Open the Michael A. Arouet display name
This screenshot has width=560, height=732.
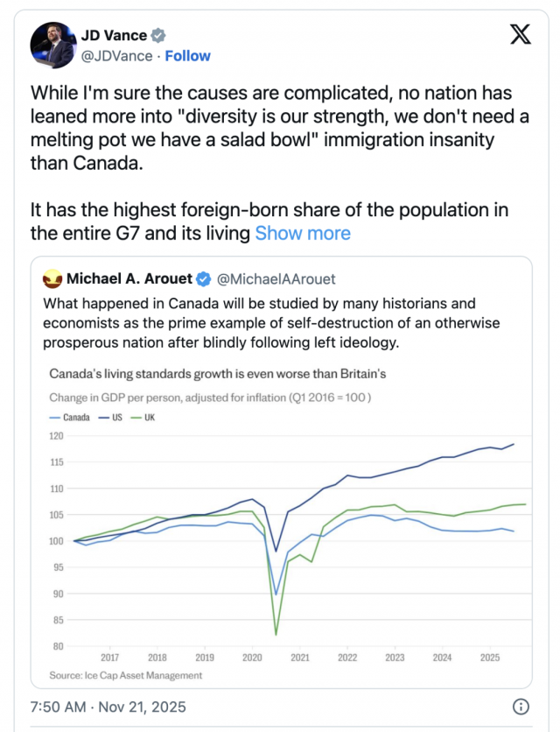click(x=130, y=279)
